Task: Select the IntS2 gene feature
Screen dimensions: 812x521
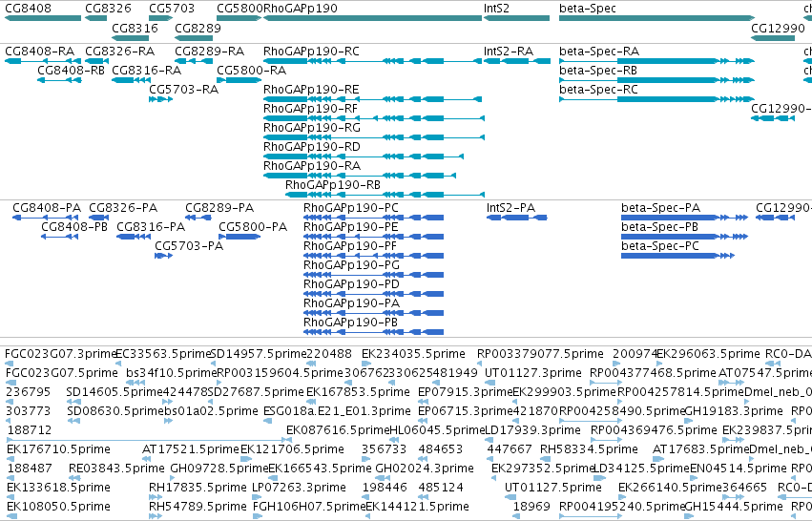Action: coord(516,18)
